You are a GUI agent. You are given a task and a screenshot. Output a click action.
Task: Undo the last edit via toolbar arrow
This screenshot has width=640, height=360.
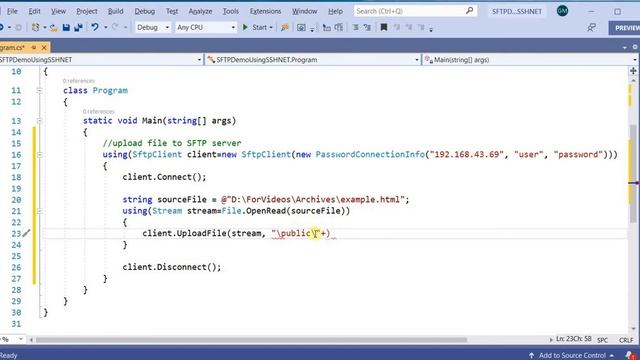tap(95, 27)
